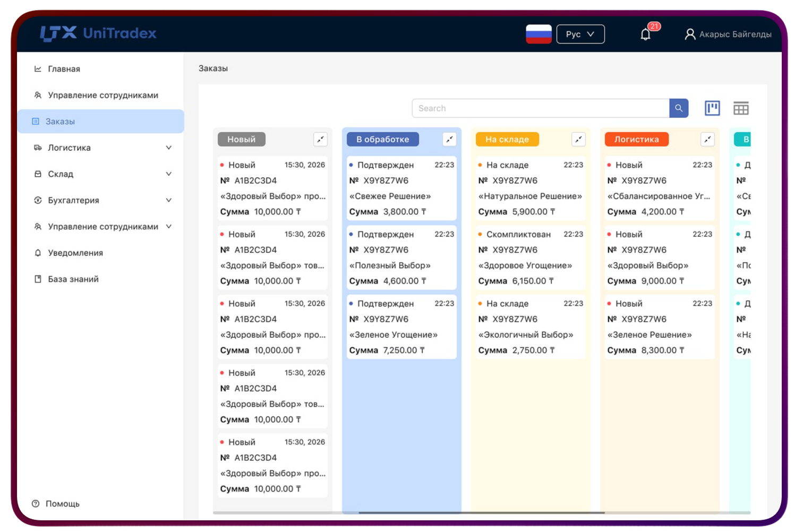Collapse the Логистика column
795x532 pixels.
tap(707, 139)
